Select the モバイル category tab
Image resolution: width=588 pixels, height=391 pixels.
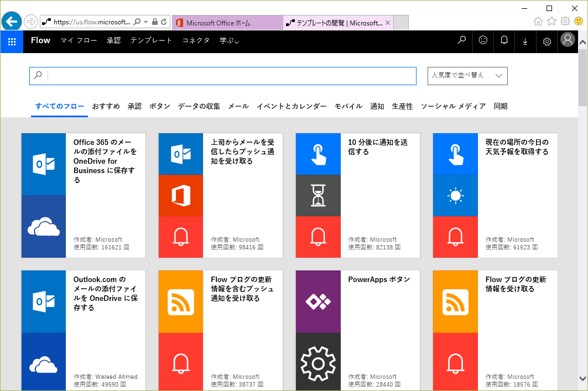pos(348,107)
